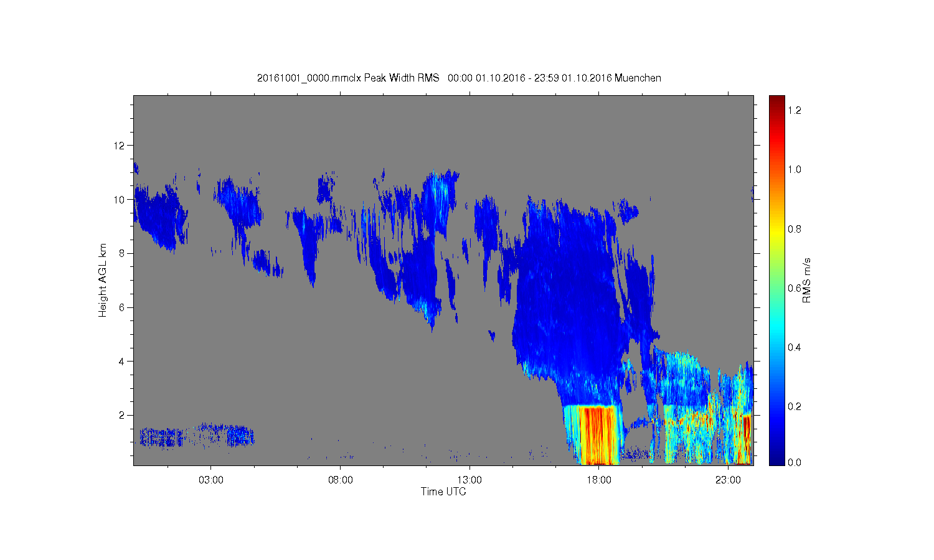Click the 08:00 time tick label
This screenshot has height=560, width=934.
[x=340, y=480]
